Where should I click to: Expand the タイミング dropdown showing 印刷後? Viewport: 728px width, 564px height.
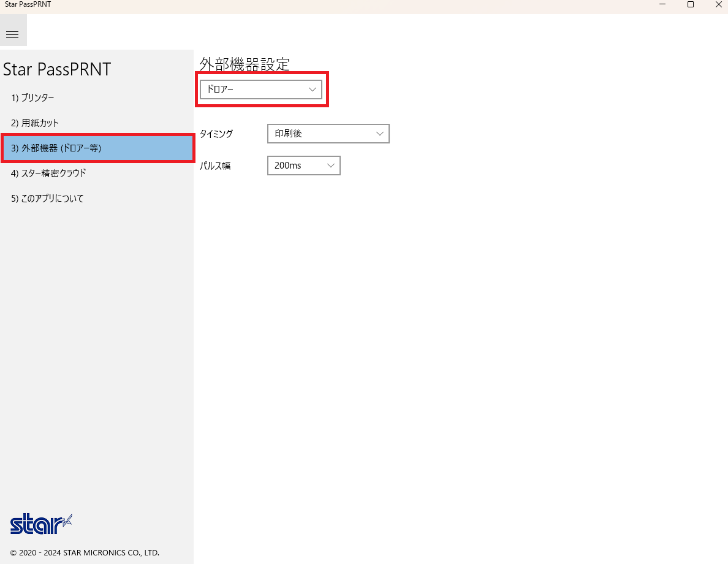(328, 134)
